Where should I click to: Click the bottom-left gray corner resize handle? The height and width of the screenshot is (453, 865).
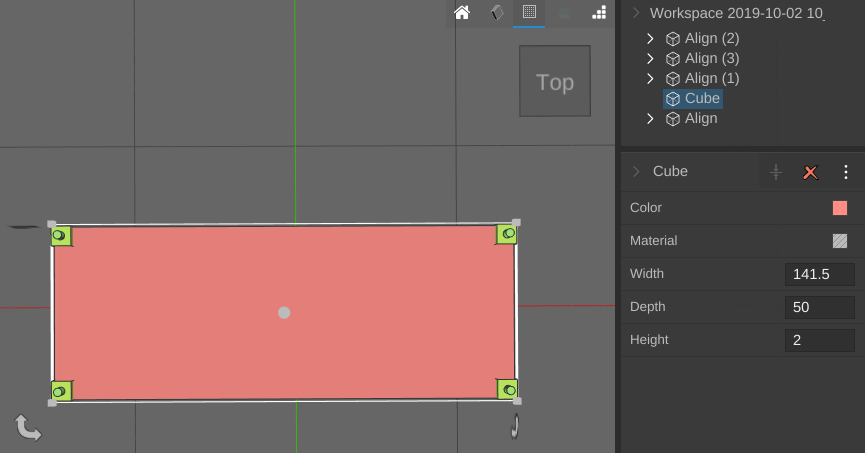[52, 403]
